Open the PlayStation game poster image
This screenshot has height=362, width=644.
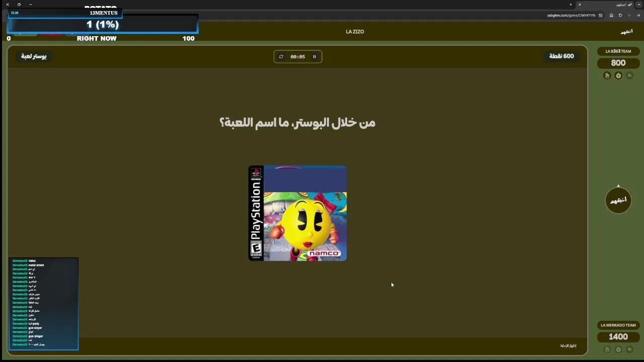coord(297,213)
